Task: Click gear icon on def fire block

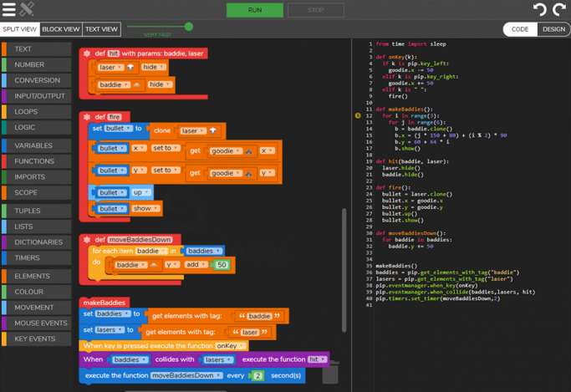Action: pyautogui.click(x=87, y=117)
